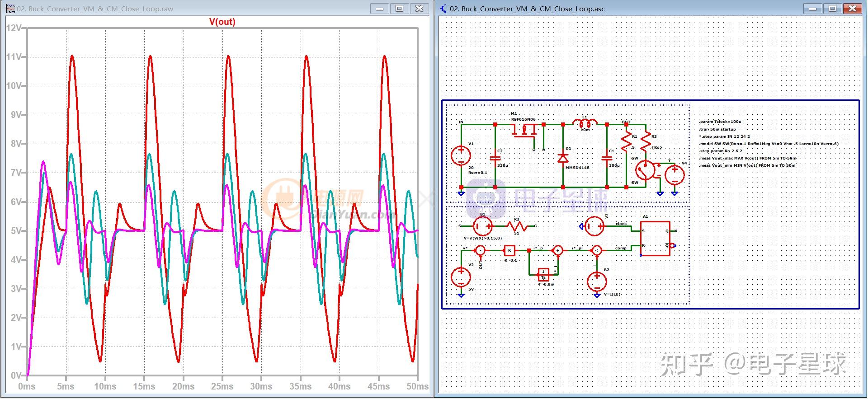Select the load switch symbol below R3
The width and height of the screenshot is (868, 399).
click(645, 170)
